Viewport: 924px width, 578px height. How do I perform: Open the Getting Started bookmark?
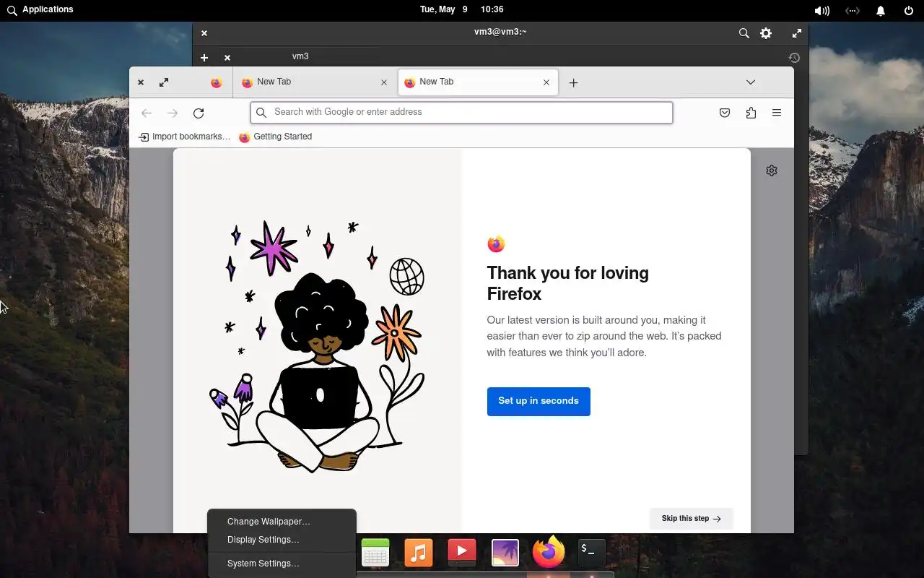pyautogui.click(x=275, y=137)
